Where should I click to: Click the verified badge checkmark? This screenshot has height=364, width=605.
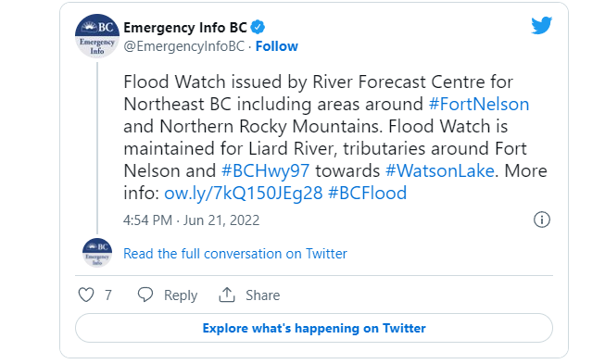[x=258, y=28]
